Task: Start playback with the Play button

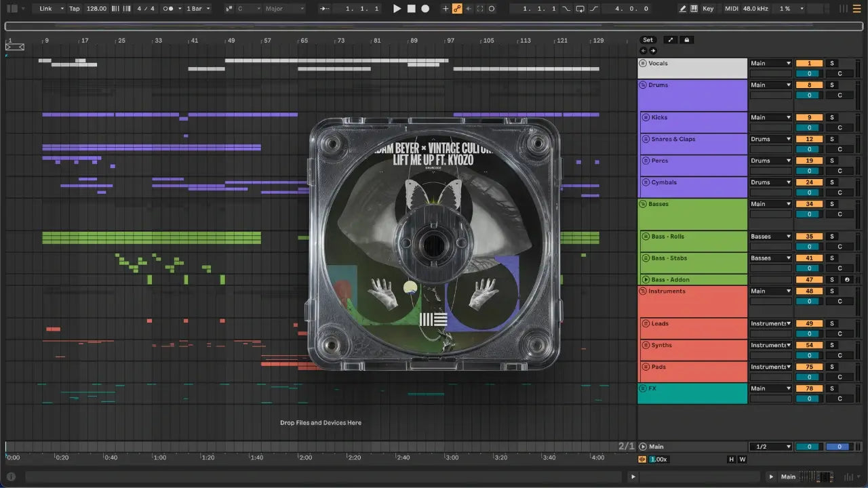Action: click(397, 9)
